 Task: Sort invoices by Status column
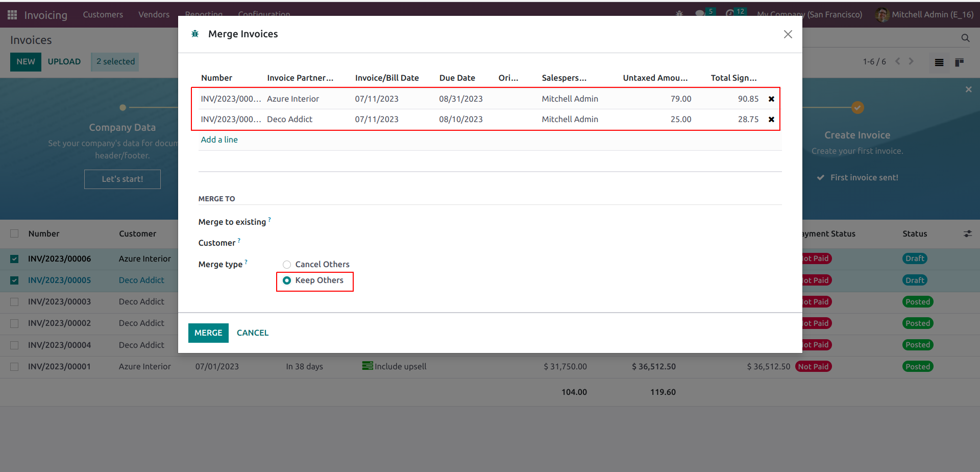[915, 233]
